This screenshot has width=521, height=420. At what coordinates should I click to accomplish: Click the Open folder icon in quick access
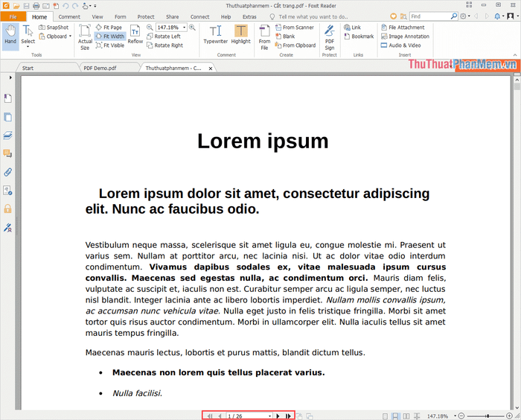pos(16,6)
